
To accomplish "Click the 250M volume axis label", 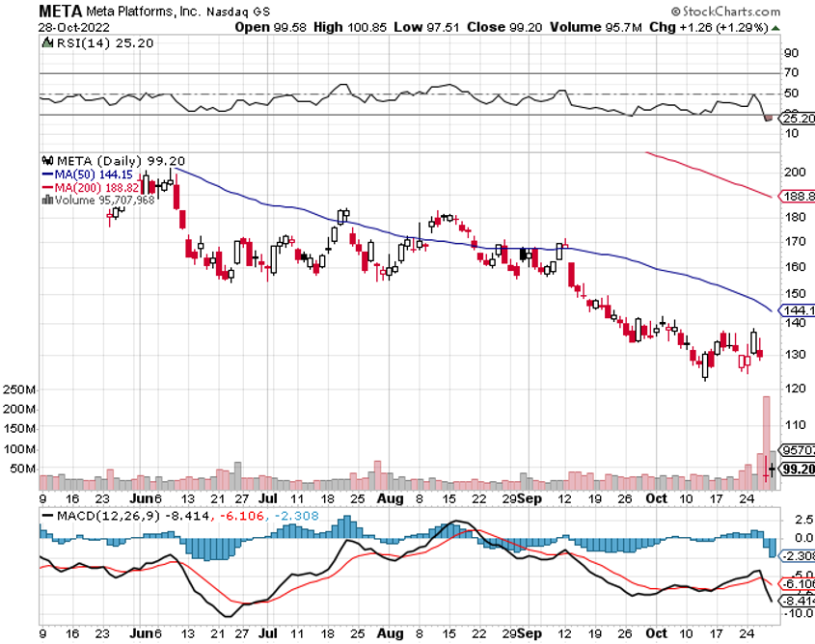I will (19, 389).
